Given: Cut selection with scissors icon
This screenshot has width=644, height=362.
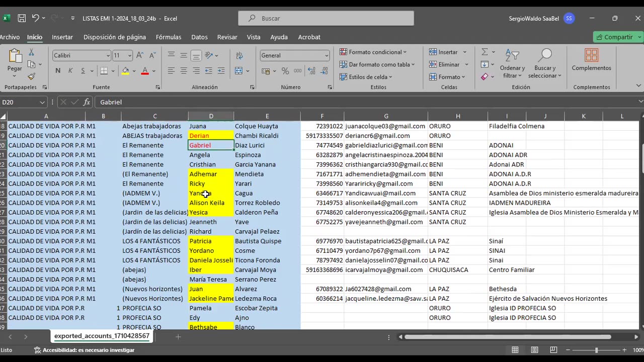Looking at the screenshot, I should click(31, 52).
